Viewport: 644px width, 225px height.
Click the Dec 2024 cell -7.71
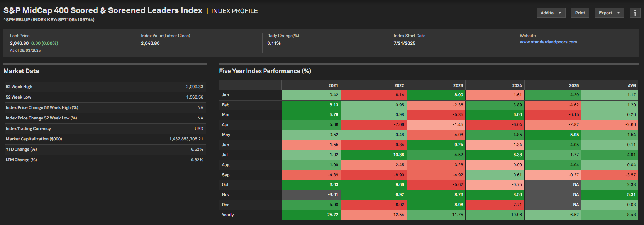pyautogui.click(x=495, y=205)
